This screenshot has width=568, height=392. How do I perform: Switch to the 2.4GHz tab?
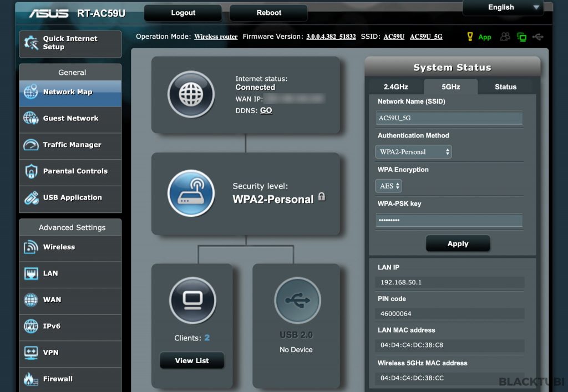point(396,87)
